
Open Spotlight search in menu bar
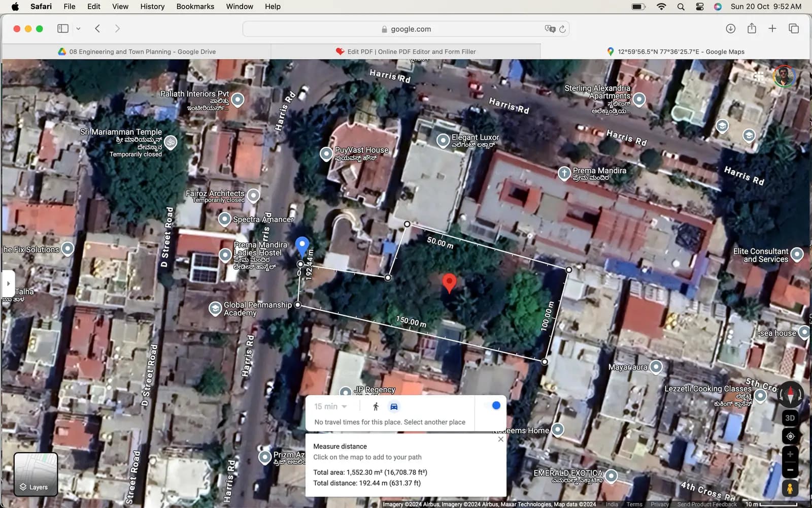[681, 7]
